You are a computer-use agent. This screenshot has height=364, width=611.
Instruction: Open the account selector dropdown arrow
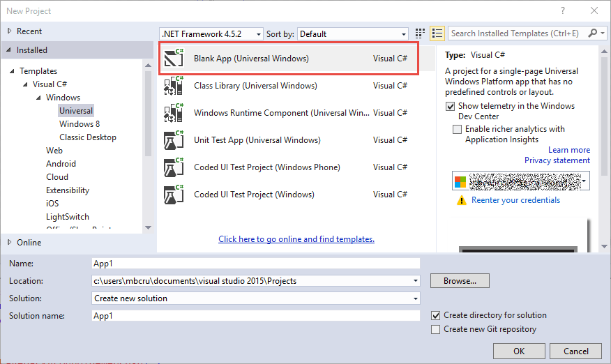(584, 181)
